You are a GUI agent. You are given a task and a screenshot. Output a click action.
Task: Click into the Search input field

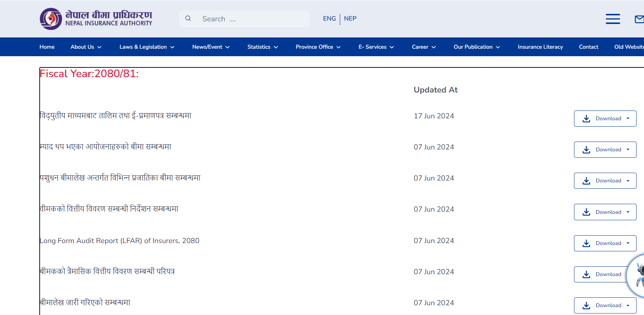pyautogui.click(x=253, y=19)
